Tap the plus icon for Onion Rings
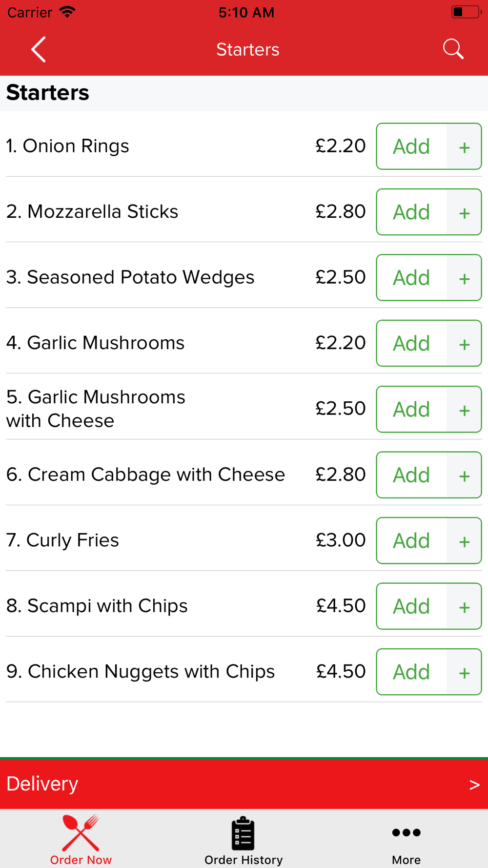The image size is (488, 868). (x=464, y=147)
